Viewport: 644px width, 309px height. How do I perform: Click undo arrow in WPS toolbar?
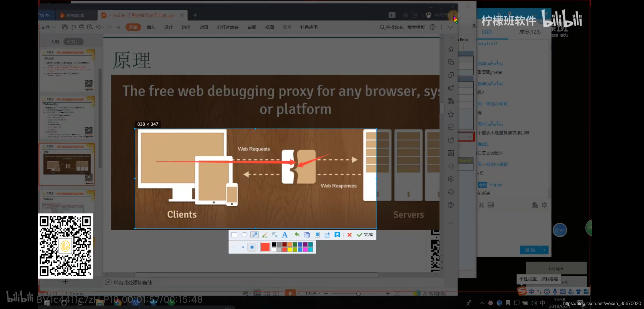99,27
